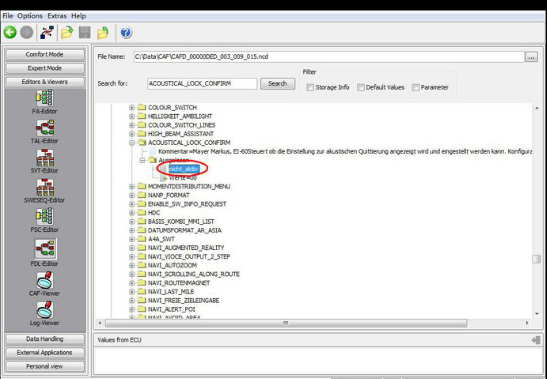547x379 pixels.
Task: Click the COLOUR_SWITCH folder icon
Action: (142, 107)
